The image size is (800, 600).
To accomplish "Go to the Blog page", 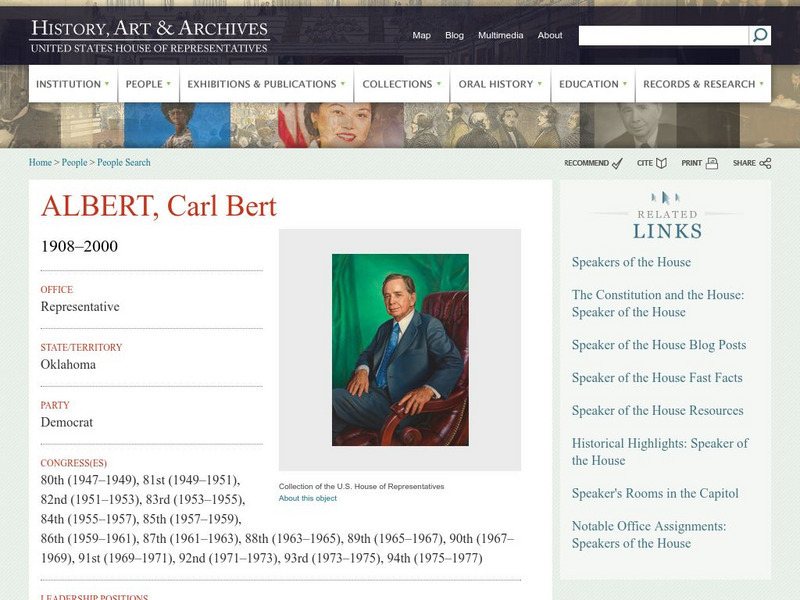I will (x=454, y=35).
